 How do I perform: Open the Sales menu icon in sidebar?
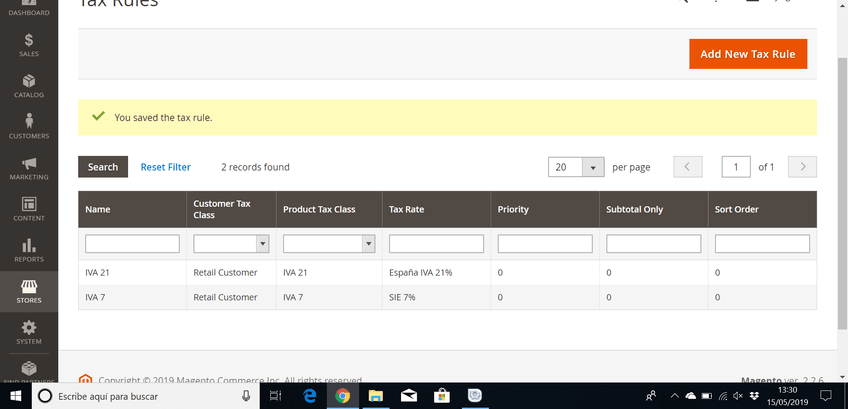(x=28, y=43)
